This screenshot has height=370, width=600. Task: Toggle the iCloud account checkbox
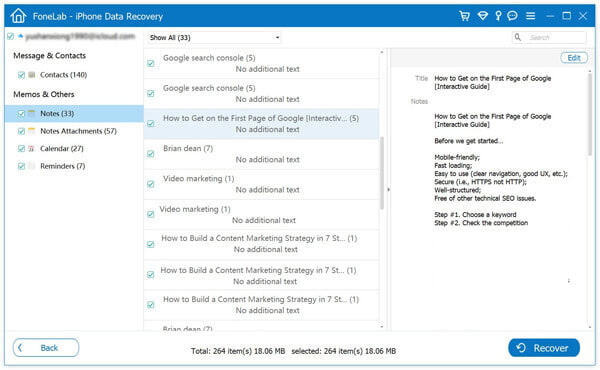click(x=11, y=36)
